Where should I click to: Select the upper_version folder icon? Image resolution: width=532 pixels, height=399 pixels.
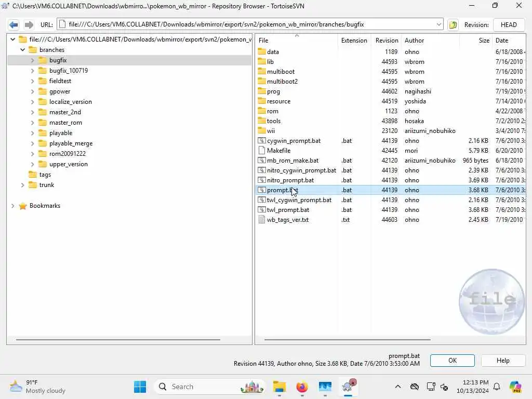43,164
